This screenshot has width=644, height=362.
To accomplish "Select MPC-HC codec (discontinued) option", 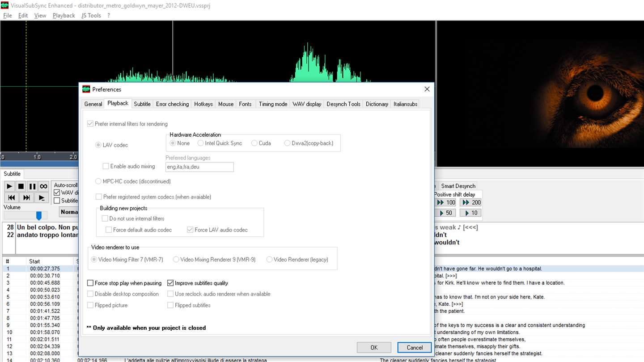I will (98, 181).
